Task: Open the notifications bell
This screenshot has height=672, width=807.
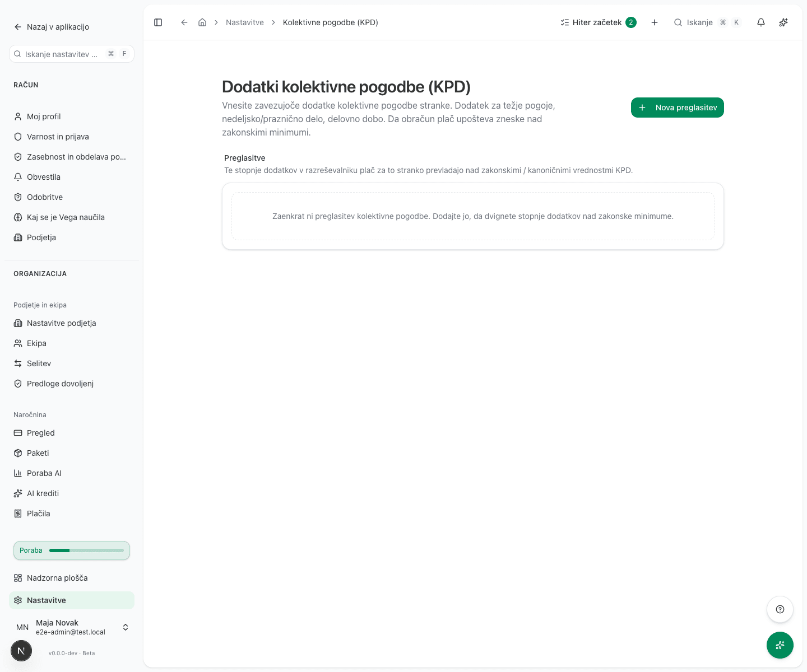Action: (x=761, y=22)
